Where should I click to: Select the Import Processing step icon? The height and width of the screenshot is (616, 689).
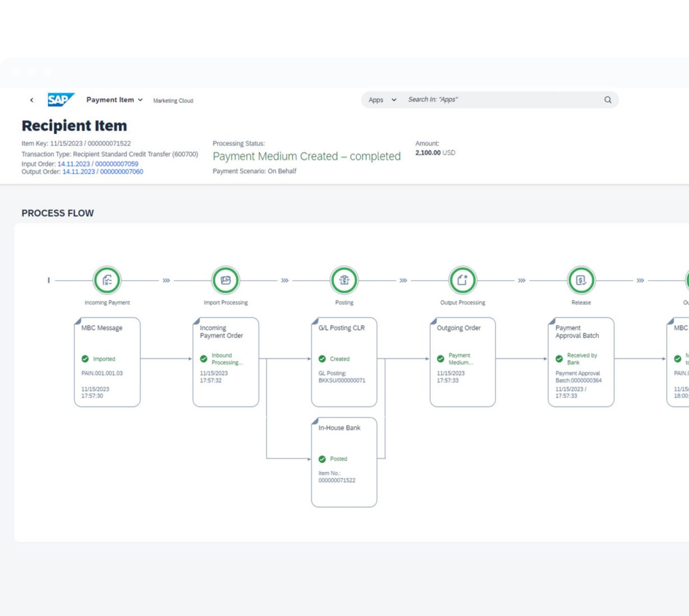[226, 280]
